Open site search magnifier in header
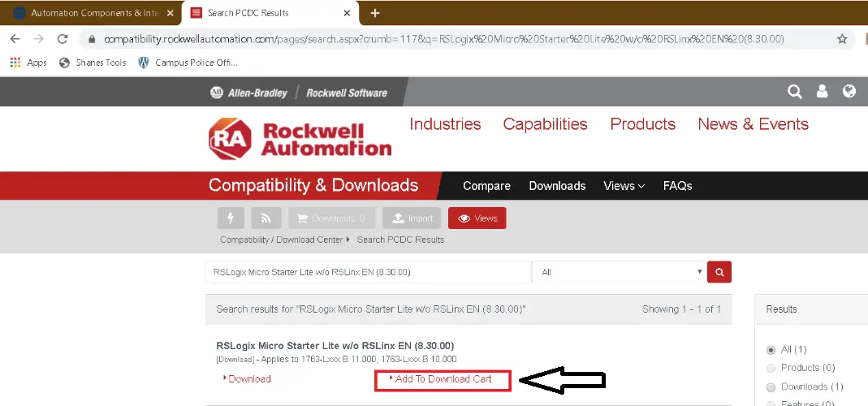This screenshot has width=868, height=406. coord(794,92)
